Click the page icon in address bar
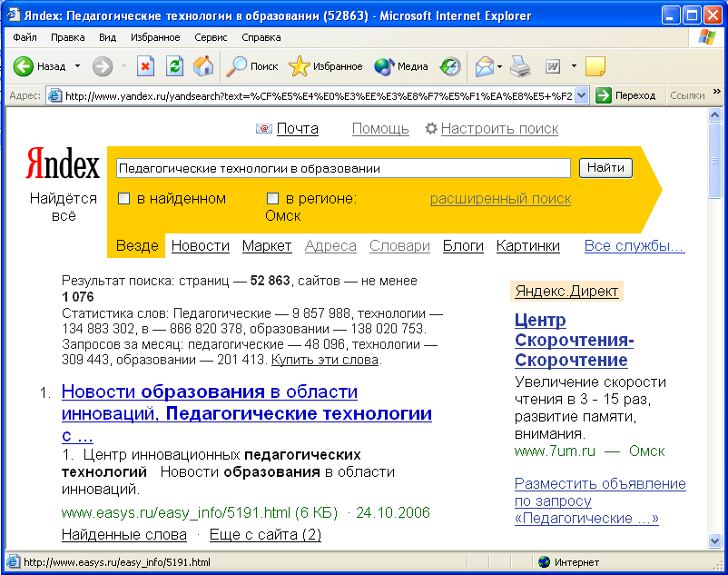 pyautogui.click(x=55, y=95)
